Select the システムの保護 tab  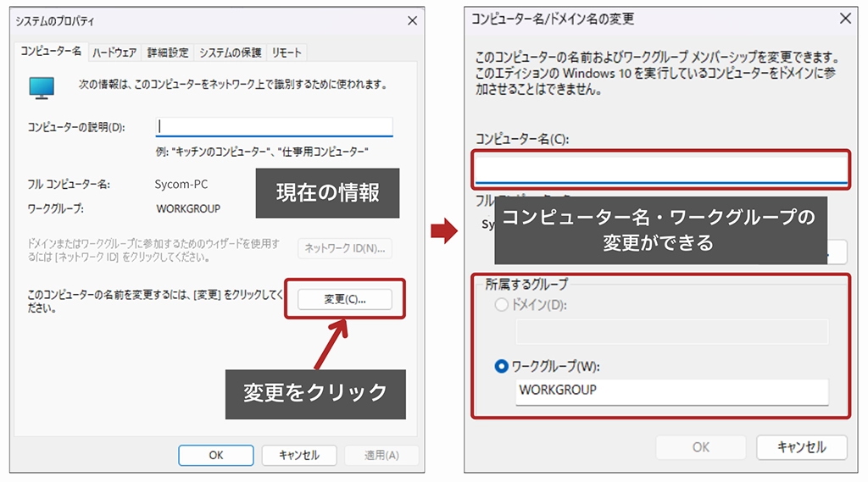[x=231, y=53]
